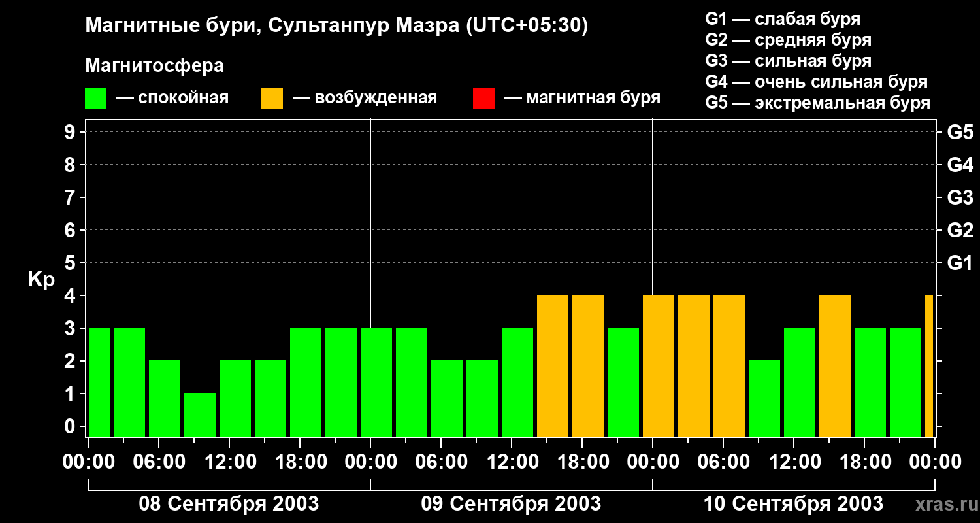
Task: Click the Kp=2 green bar on 10 September
Action: pyautogui.click(x=764, y=398)
